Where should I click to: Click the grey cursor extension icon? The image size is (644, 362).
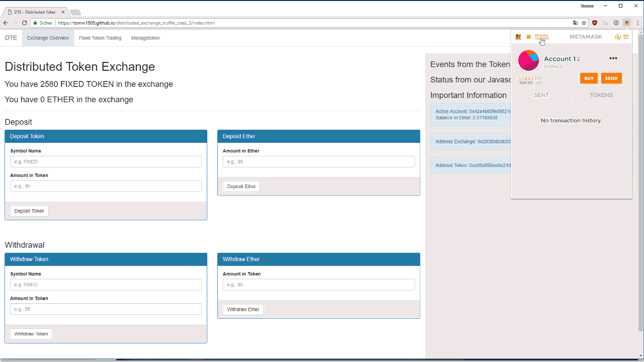coord(605,23)
